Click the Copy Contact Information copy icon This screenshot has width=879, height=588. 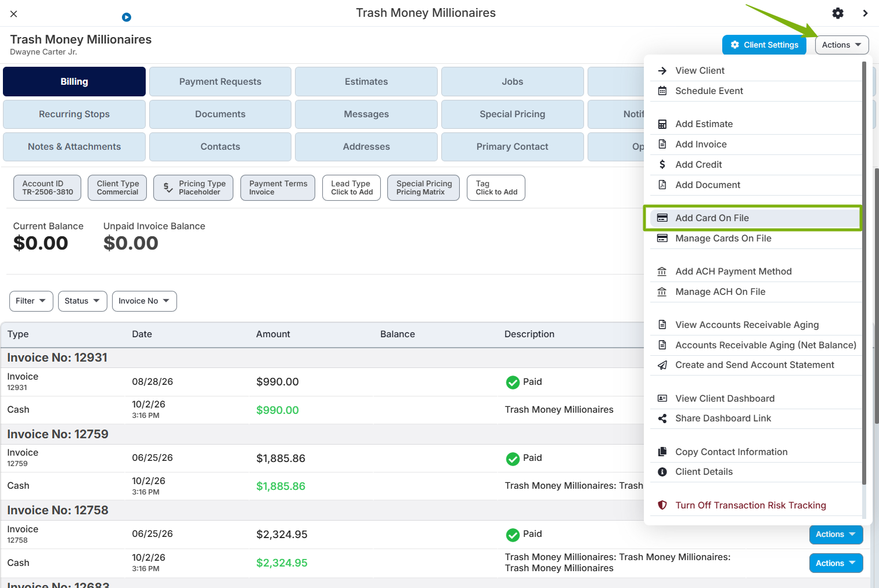pyautogui.click(x=662, y=452)
